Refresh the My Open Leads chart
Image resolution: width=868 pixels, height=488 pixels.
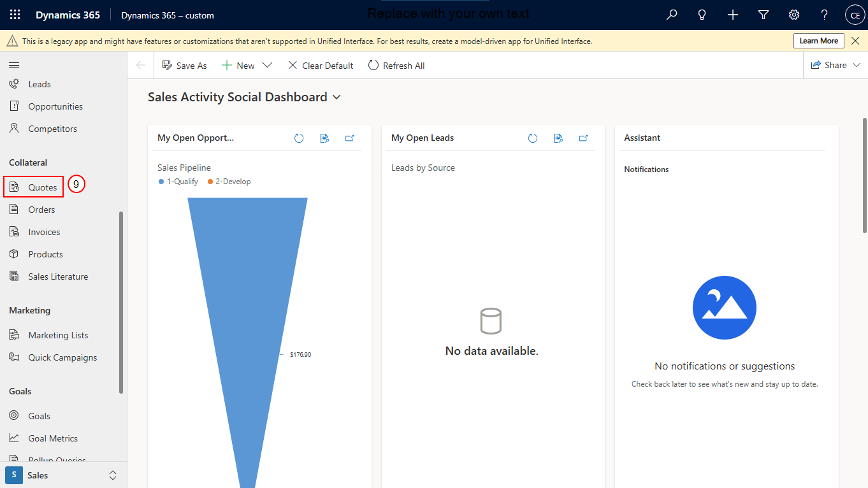click(x=533, y=138)
